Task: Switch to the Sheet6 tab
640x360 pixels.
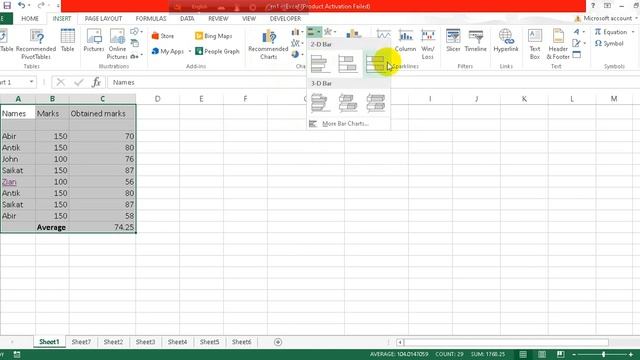Action: 242,342
